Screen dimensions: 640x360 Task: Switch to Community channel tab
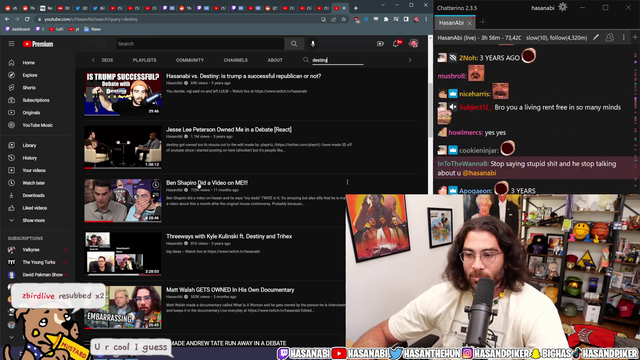[x=190, y=60]
